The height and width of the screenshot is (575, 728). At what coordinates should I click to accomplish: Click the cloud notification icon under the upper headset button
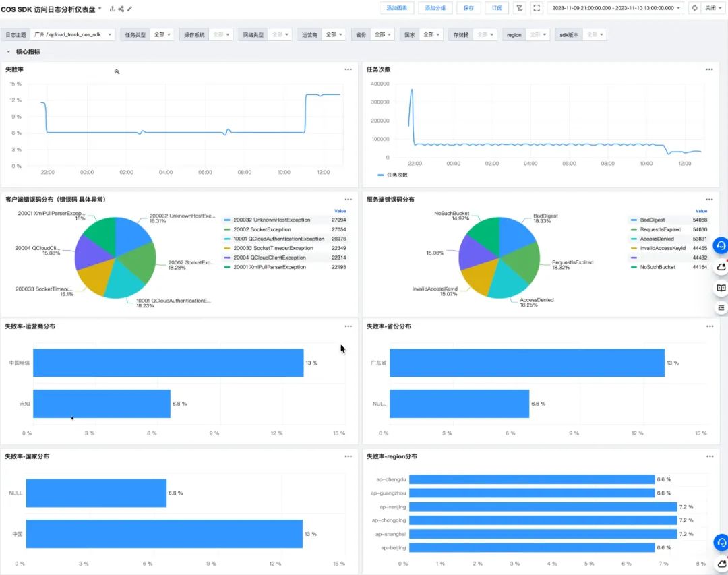coord(721,267)
